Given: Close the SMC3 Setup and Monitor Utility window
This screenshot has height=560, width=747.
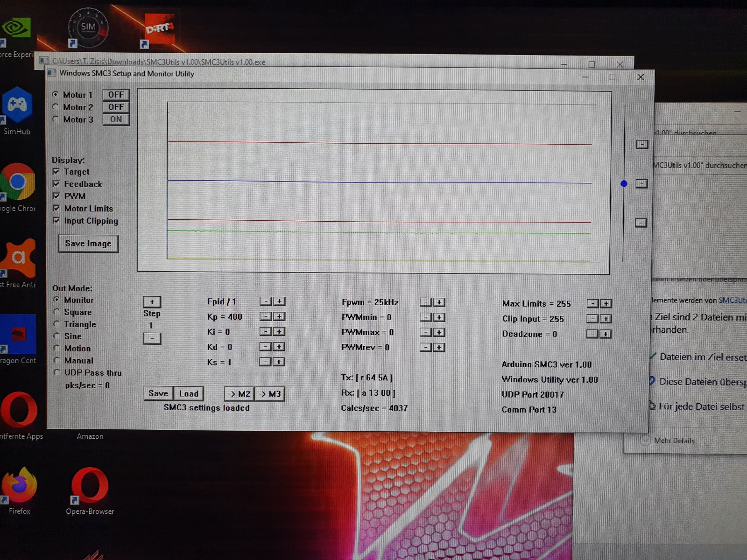Looking at the screenshot, I should 641,77.
